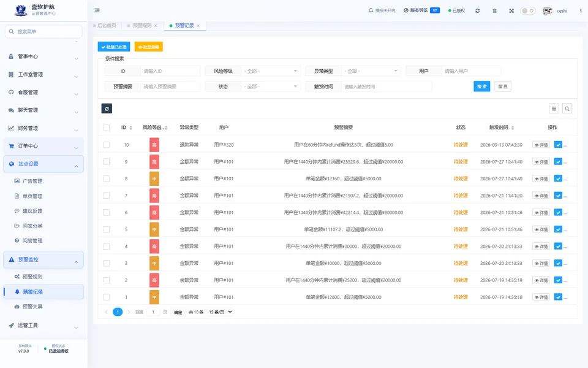Mark record 7 as processed with blue check
Screen dimensions: 588x368
tap(558, 195)
